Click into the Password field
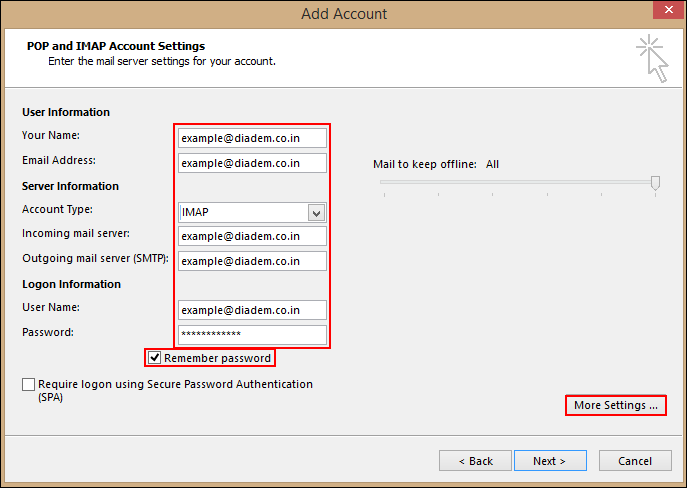Image resolution: width=687 pixels, height=488 pixels. pos(252,335)
